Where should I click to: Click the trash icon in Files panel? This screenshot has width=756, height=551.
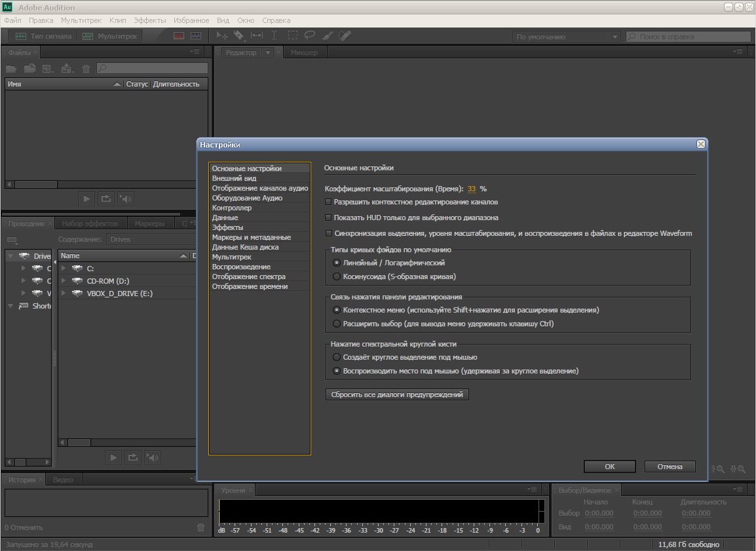point(86,68)
